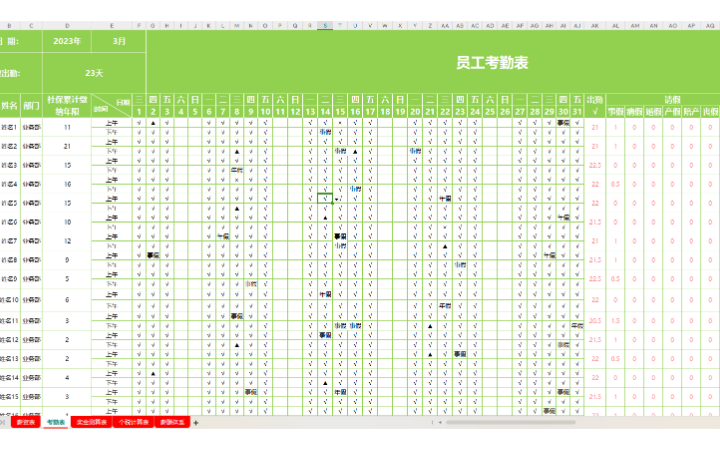Click the 社保累计缴纳年限 header cell
720x450 pixels.
(x=67, y=106)
